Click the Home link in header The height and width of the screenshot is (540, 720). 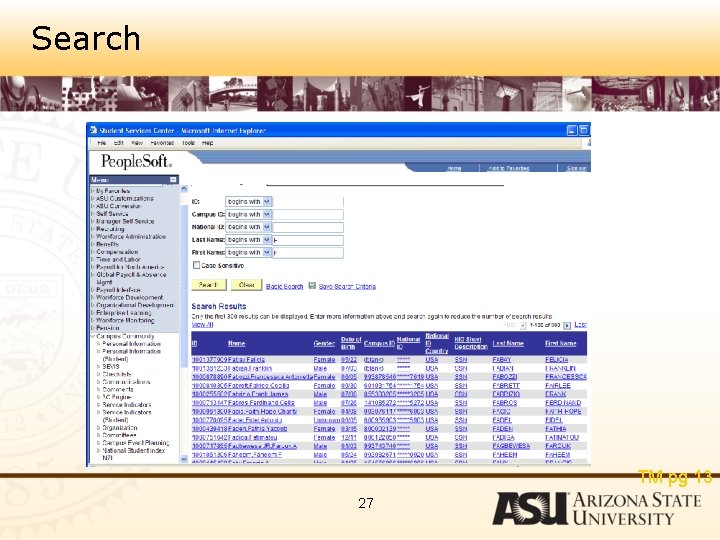tap(454, 168)
